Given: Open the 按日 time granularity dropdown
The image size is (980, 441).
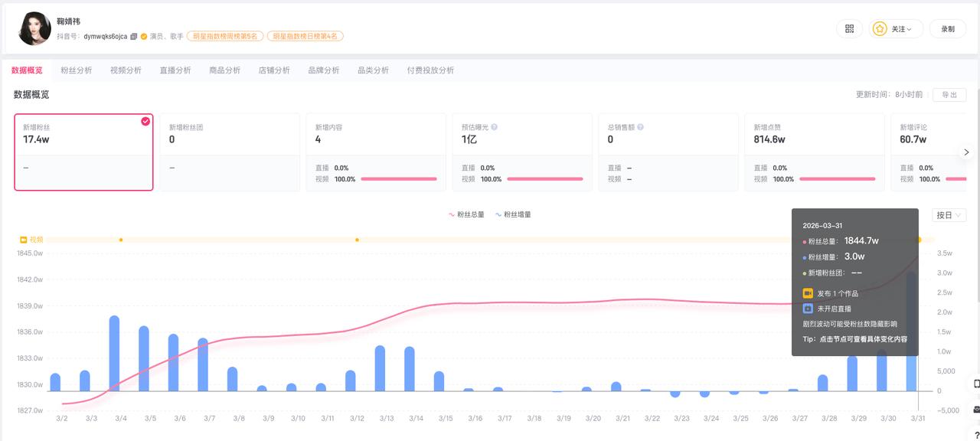Looking at the screenshot, I should pyautogui.click(x=948, y=215).
